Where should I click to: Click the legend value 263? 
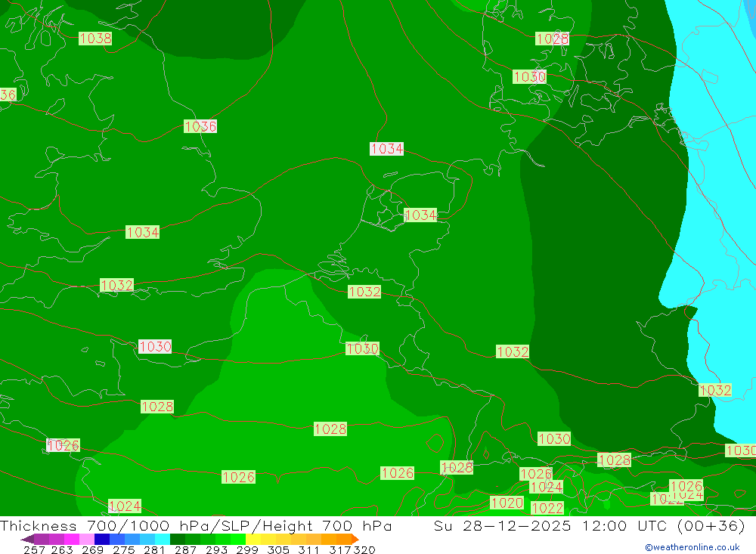(62, 549)
